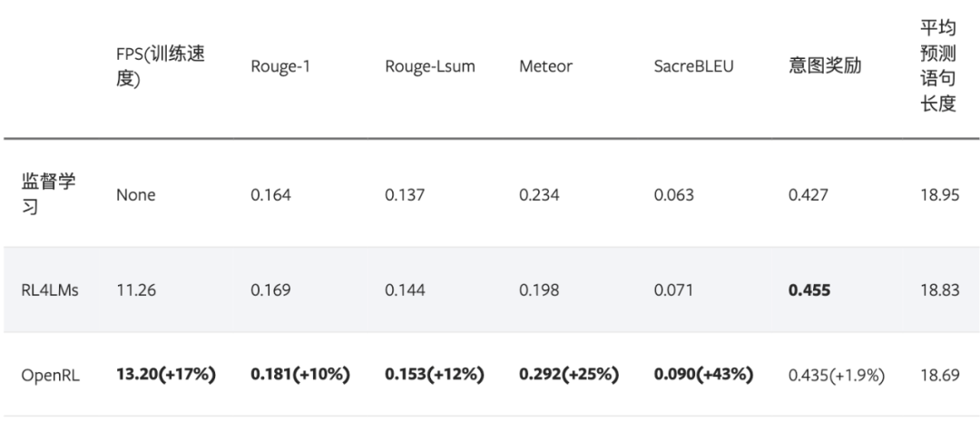Click the Rouge-Lsum column header
The image size is (980, 422).
click(x=430, y=66)
